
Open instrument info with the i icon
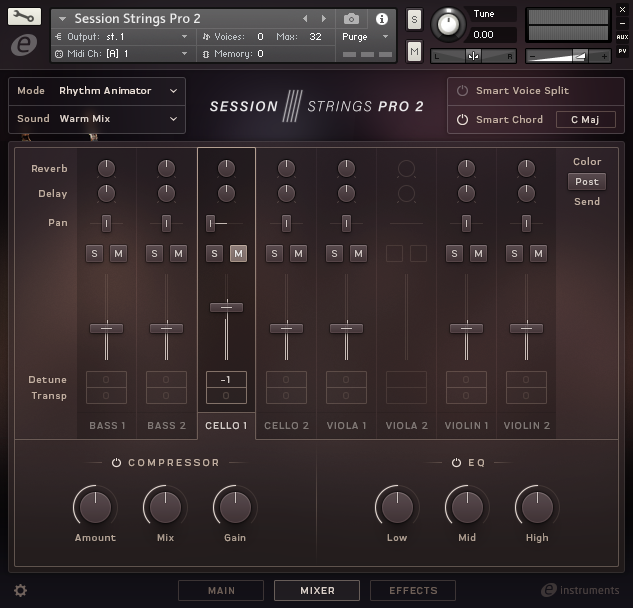click(x=381, y=19)
